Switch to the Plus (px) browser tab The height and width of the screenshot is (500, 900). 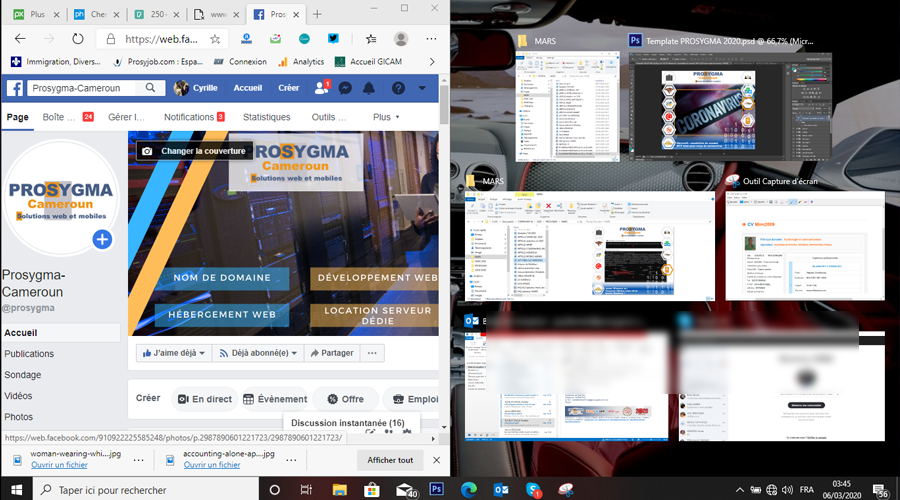tap(37, 14)
